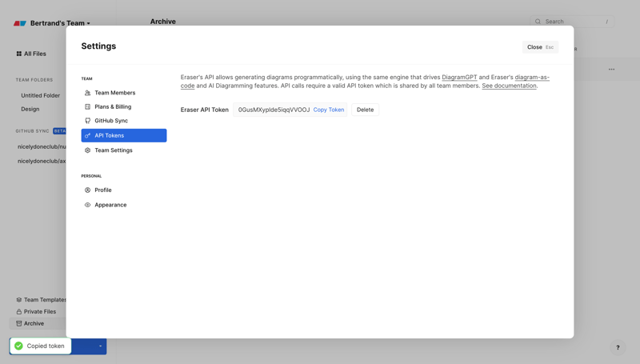Click the Eraser API Token label
Viewport: 640px width, 364px height.
point(205,110)
